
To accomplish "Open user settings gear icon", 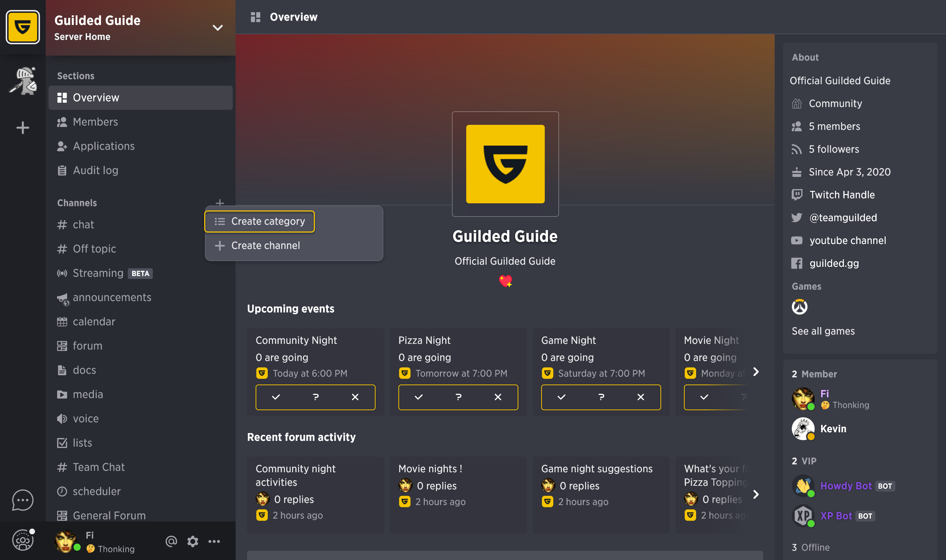I will coord(193,541).
